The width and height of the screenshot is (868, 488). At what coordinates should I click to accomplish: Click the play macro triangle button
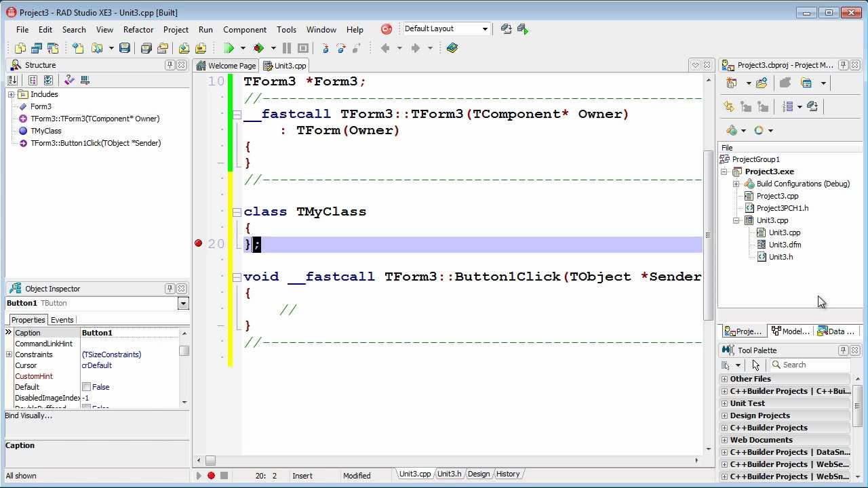tap(199, 476)
